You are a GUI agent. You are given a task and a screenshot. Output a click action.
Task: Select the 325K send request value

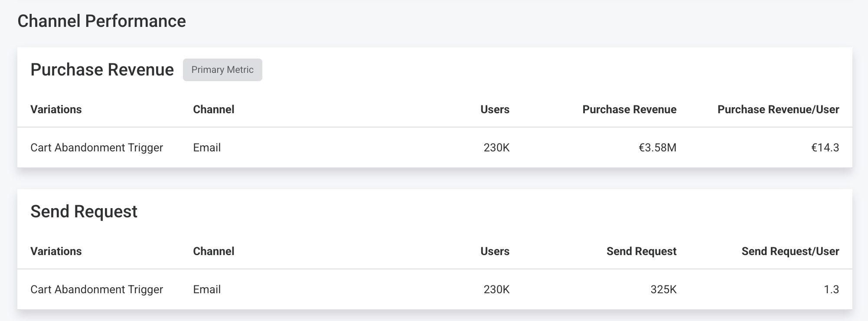click(663, 289)
